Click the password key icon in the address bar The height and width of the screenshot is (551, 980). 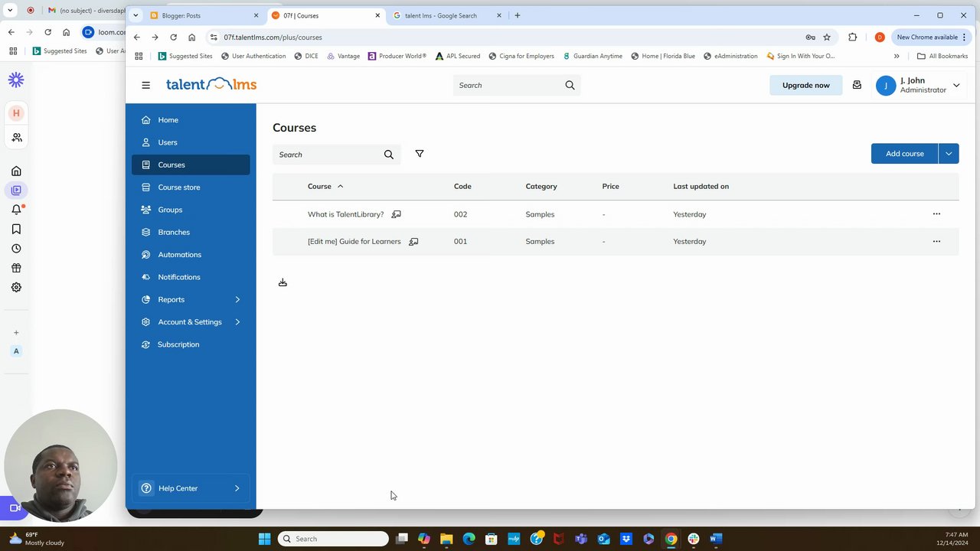coord(810,37)
